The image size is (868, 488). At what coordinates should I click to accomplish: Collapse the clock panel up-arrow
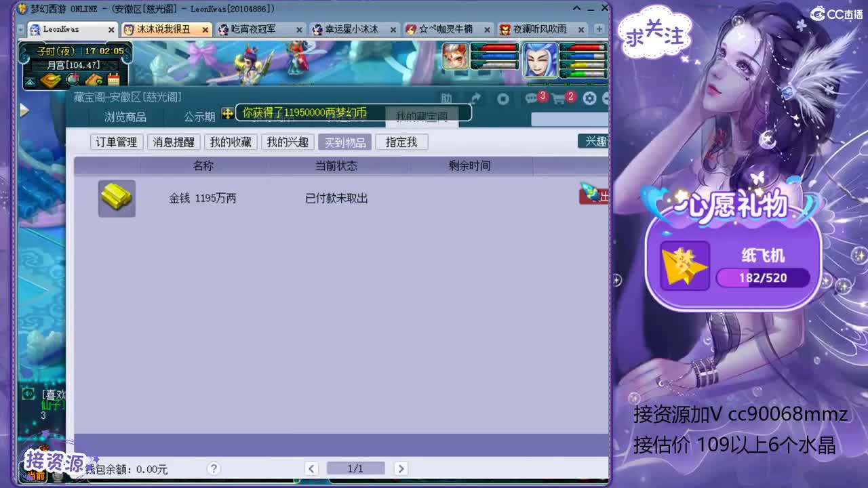click(x=30, y=82)
